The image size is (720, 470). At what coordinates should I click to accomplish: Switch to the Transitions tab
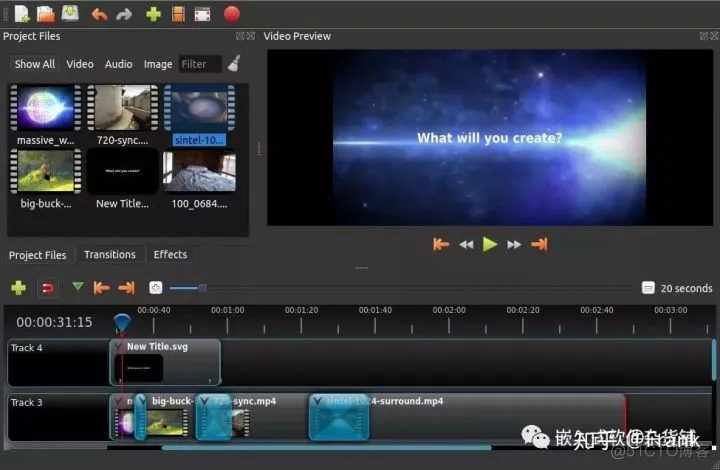(x=110, y=255)
